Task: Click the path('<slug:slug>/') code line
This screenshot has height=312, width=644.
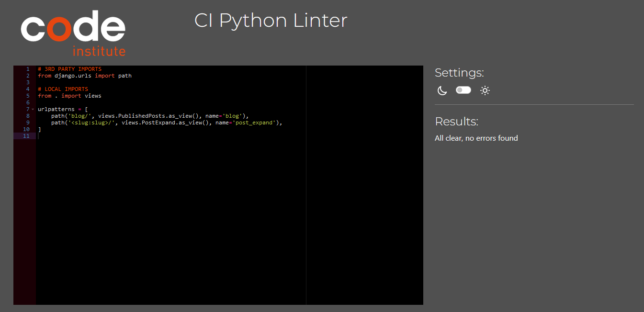Action: pos(167,123)
